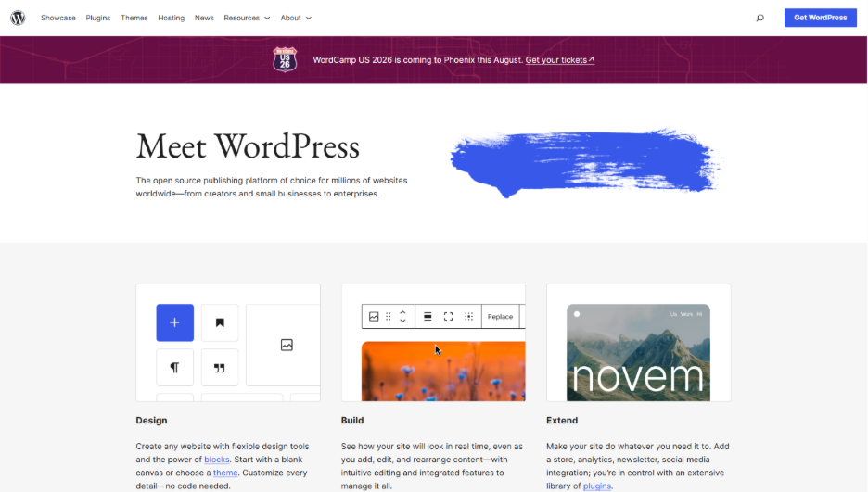The image size is (868, 492).
Task: Click the blue brush stroke graphic
Action: pos(587,162)
